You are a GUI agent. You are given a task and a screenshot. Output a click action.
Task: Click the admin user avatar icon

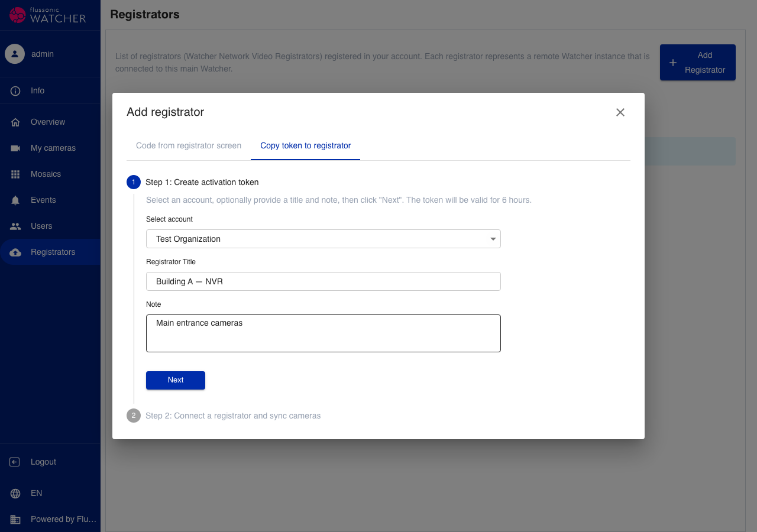click(15, 54)
